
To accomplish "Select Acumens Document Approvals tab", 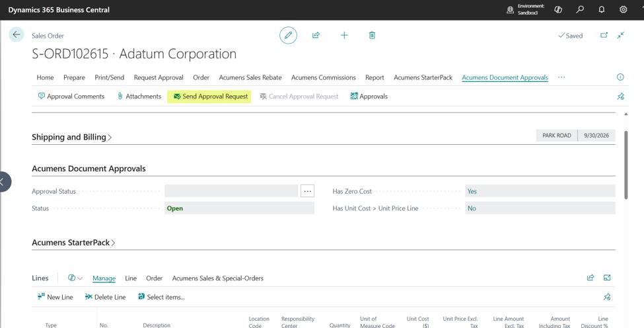I will point(505,77).
